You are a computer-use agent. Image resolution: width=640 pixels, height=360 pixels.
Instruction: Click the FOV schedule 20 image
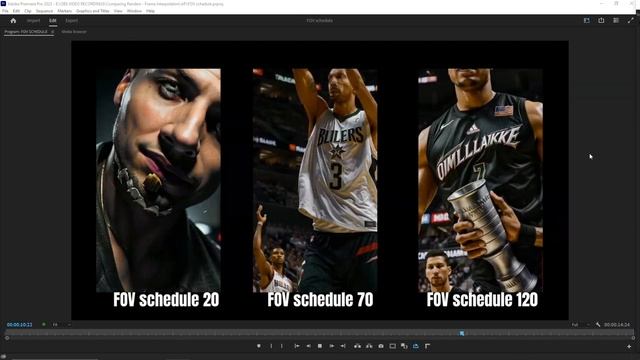tap(158, 180)
